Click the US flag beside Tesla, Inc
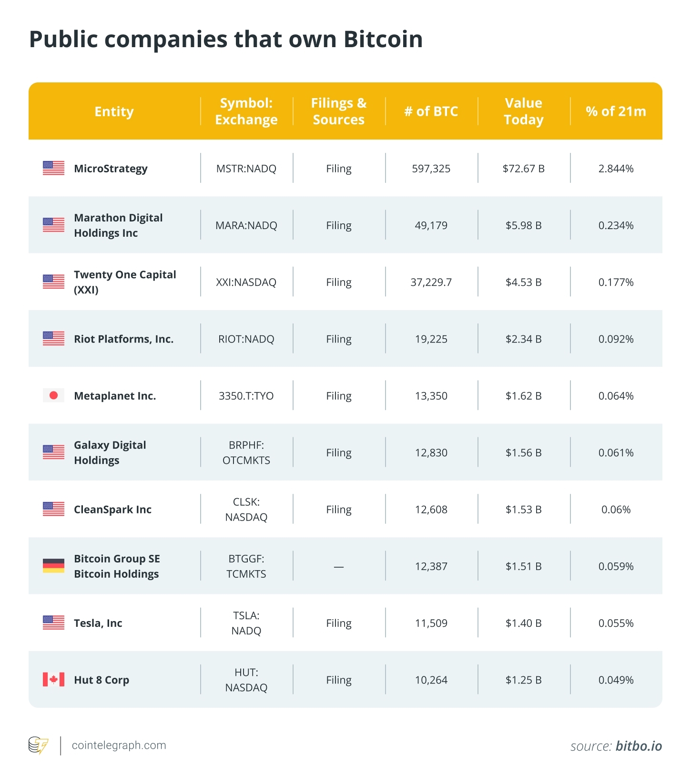The width and height of the screenshot is (691, 784). pyautogui.click(x=53, y=623)
